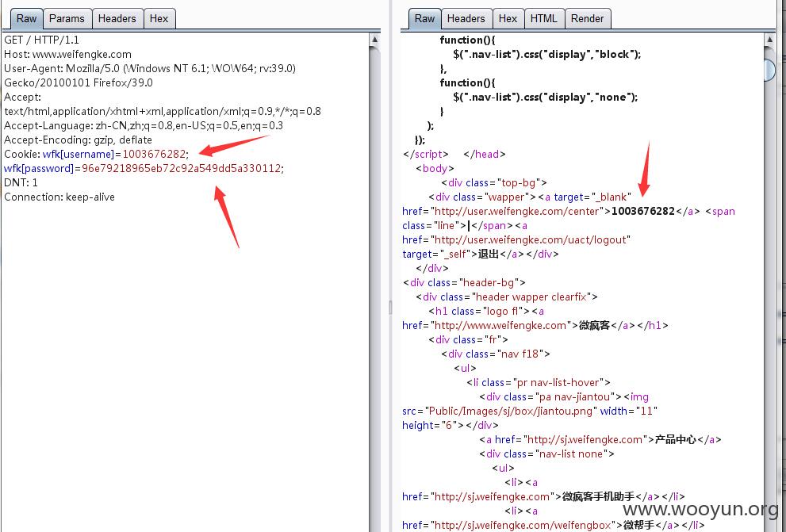Click the '微帮手' text in response
The image size is (786, 532).
point(638,526)
